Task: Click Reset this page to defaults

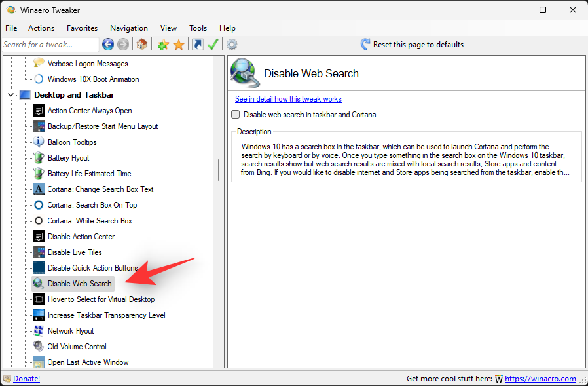Action: 419,44
